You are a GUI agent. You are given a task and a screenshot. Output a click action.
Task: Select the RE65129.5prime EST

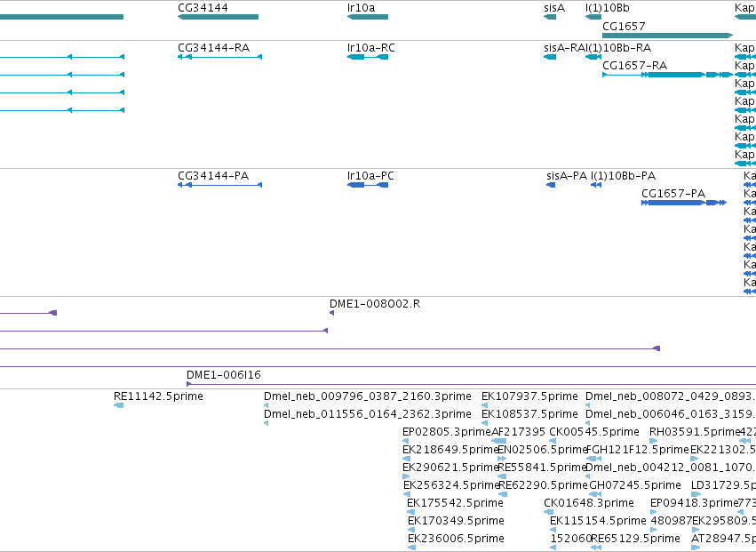596,548
